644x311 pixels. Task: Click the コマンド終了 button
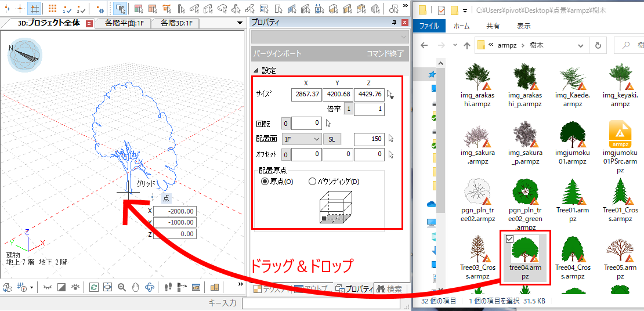point(385,53)
